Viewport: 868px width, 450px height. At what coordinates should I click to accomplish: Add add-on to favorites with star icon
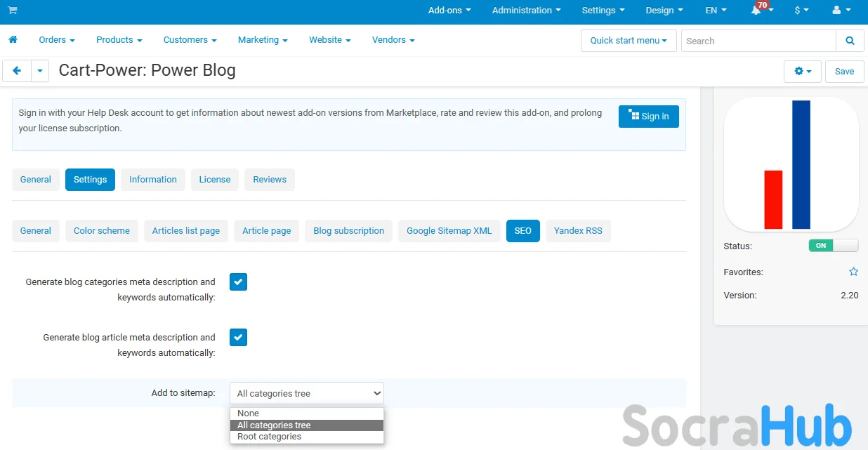[853, 272]
